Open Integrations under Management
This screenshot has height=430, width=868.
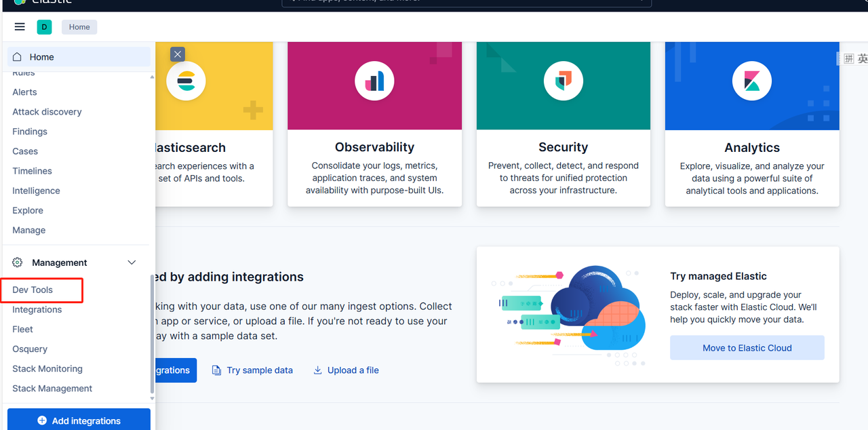[37, 309]
